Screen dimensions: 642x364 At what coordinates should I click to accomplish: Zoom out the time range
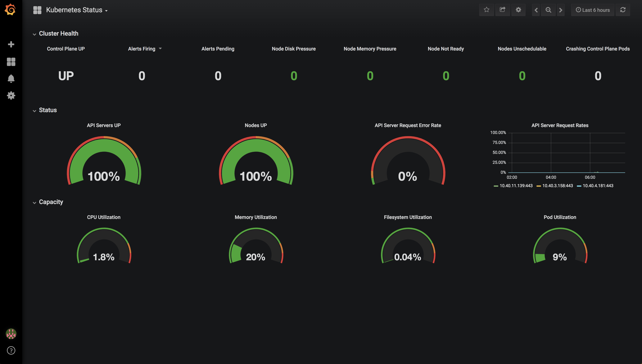tap(548, 10)
